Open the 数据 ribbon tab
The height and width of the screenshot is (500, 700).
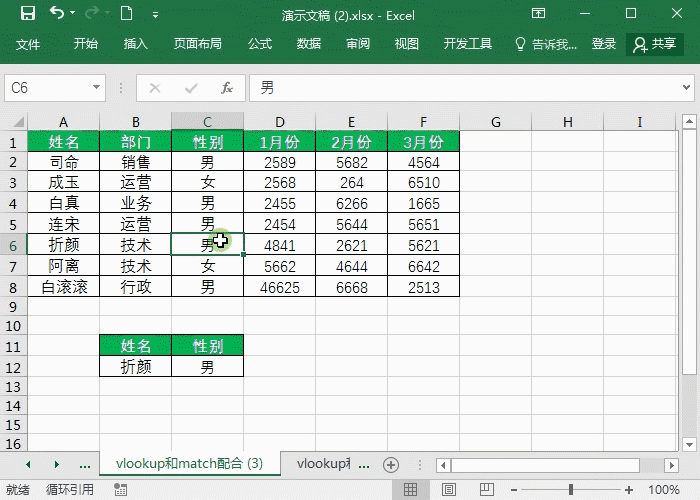coord(309,44)
